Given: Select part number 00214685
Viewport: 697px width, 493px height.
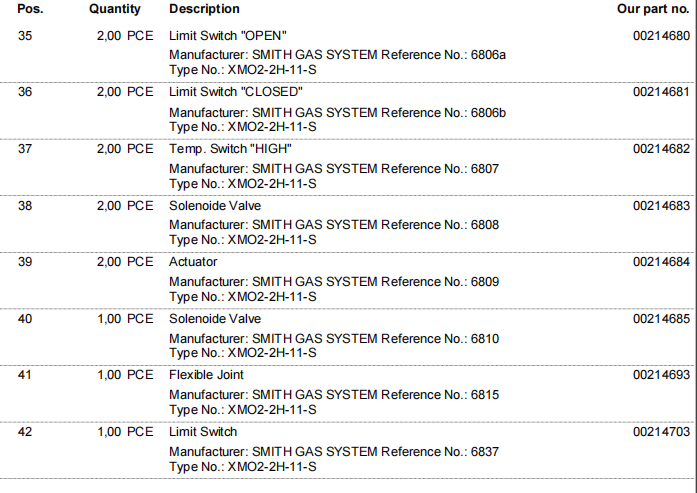Looking at the screenshot, I should click(x=661, y=319).
